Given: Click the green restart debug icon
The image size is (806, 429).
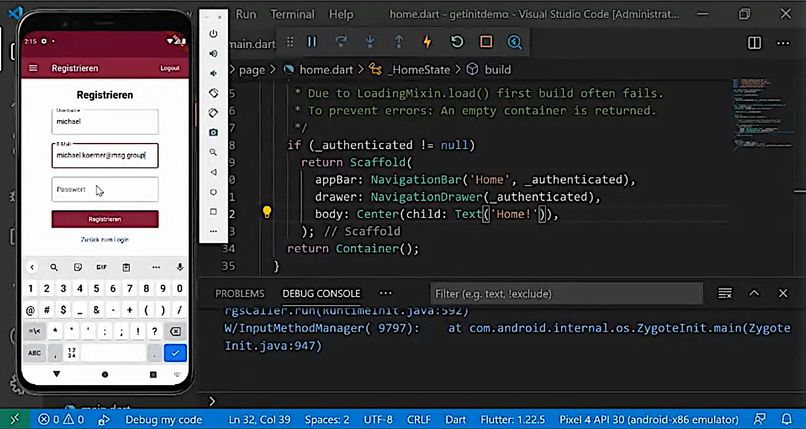Looking at the screenshot, I should pos(457,42).
